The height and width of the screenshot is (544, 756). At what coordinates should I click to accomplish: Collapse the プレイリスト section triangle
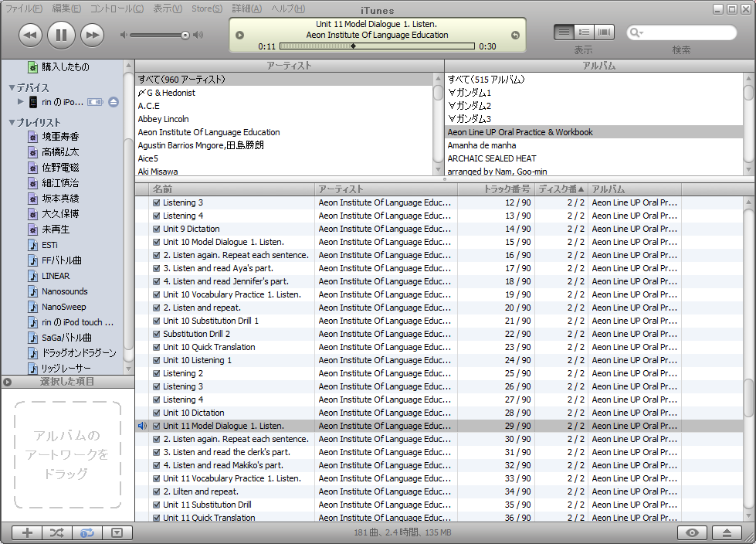point(12,123)
